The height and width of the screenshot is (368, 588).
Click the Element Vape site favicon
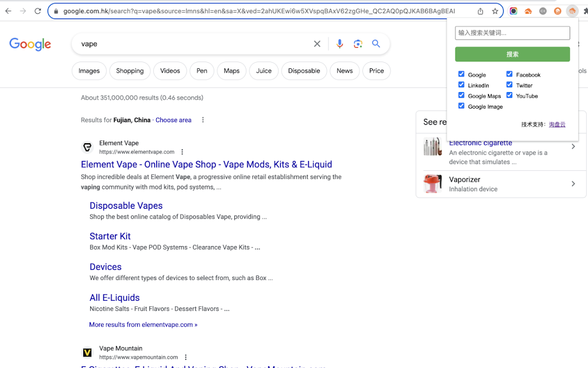click(87, 147)
